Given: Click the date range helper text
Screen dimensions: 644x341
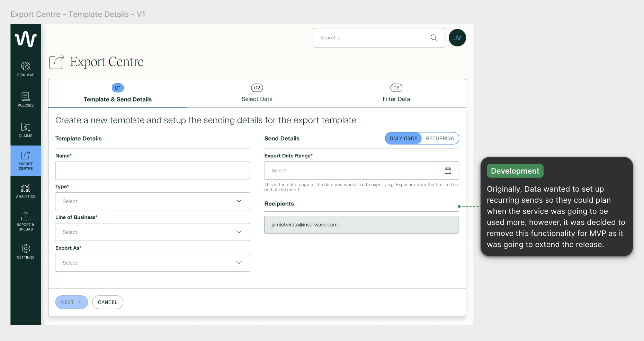Looking at the screenshot, I should coord(361,187).
